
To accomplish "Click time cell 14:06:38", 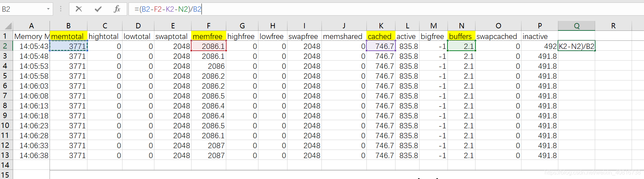I will [x=32, y=155].
